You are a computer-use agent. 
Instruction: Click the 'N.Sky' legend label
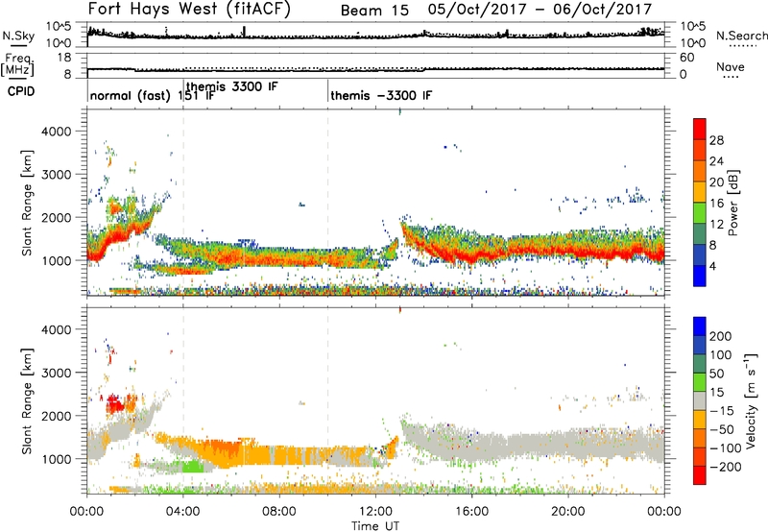click(x=18, y=36)
